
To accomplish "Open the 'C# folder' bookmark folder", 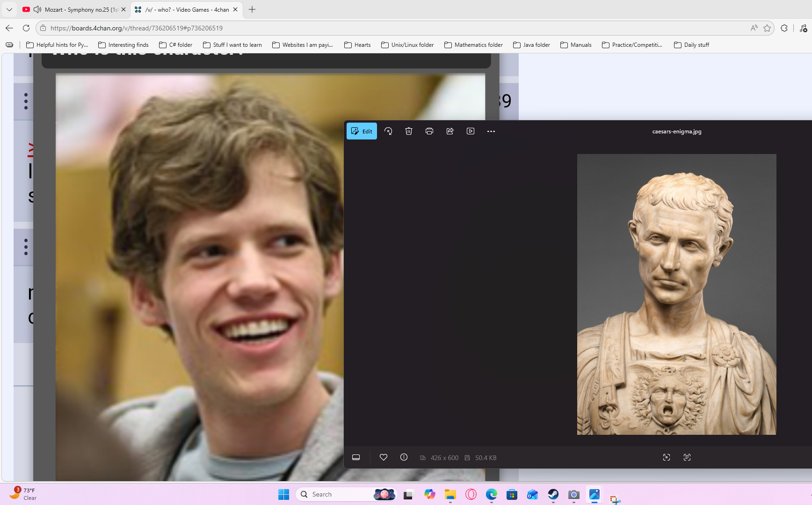I will pyautogui.click(x=176, y=45).
